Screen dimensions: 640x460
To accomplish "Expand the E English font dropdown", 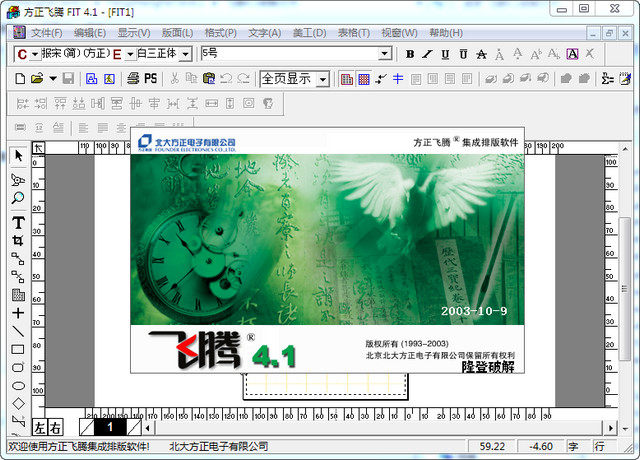I will [130, 54].
